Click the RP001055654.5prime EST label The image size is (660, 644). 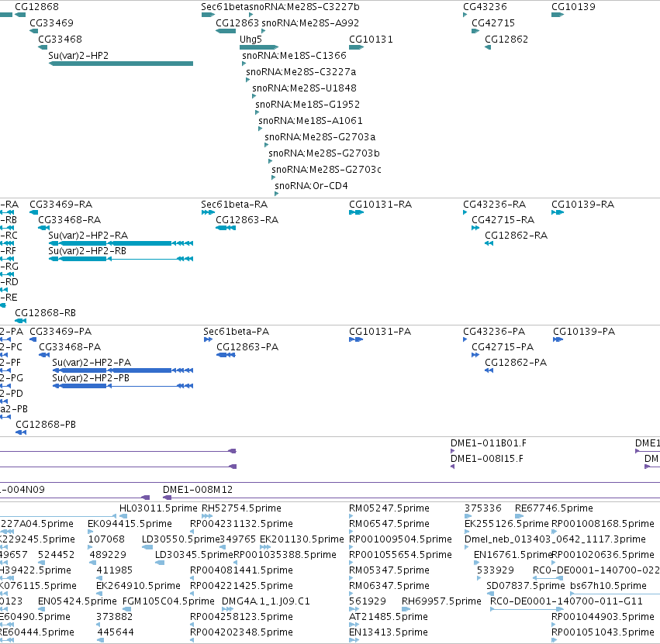tap(400, 555)
